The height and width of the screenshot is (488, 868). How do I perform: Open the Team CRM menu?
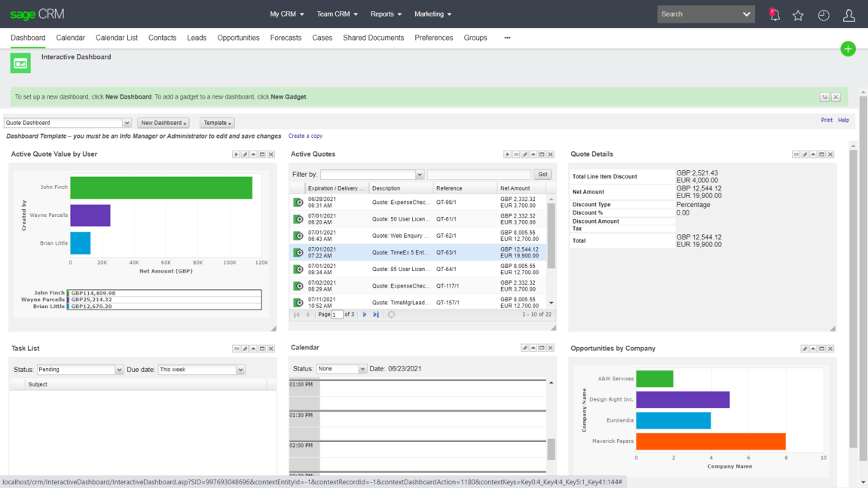(337, 14)
